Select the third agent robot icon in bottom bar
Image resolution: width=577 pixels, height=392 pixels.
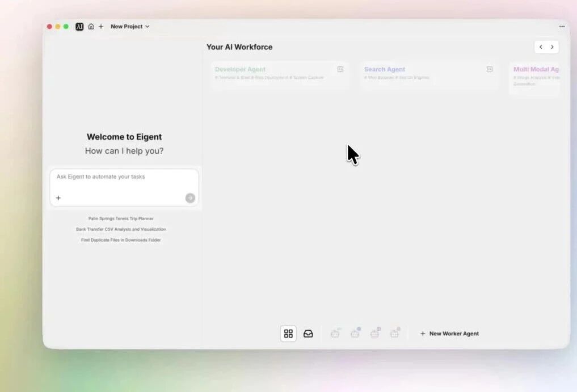[x=375, y=333]
